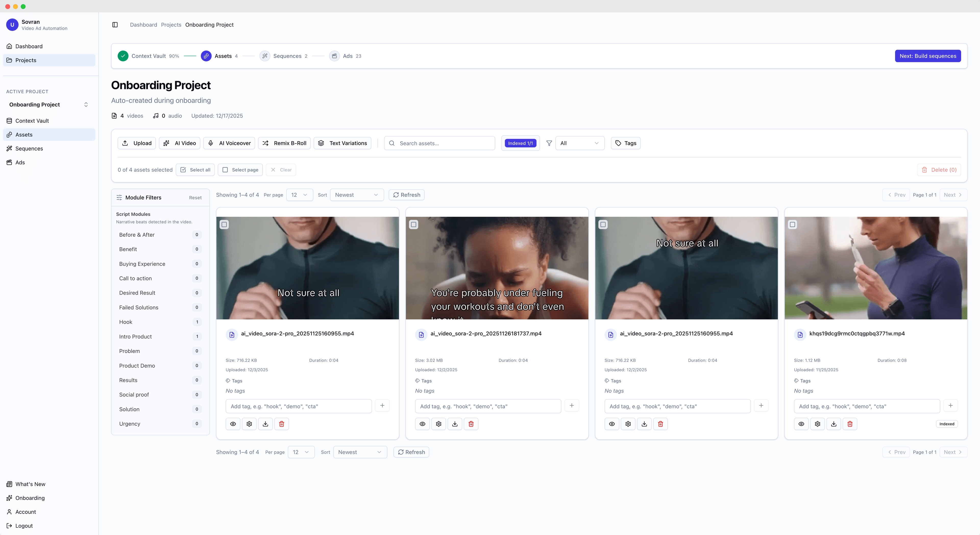
Task: Select all assets via Select all checkbox
Action: point(195,170)
